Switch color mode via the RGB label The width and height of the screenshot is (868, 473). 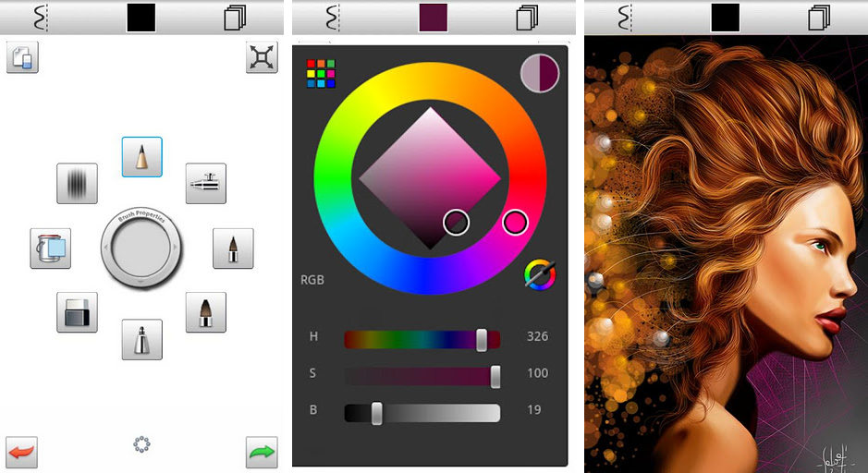312,280
